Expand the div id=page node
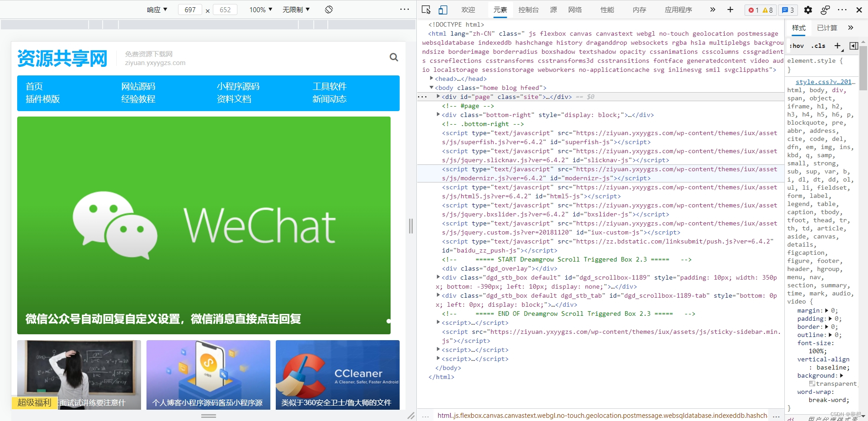 point(438,97)
